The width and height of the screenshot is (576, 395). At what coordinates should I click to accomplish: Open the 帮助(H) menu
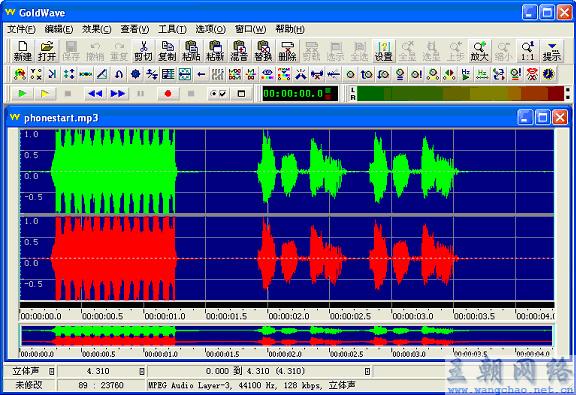[x=290, y=29]
